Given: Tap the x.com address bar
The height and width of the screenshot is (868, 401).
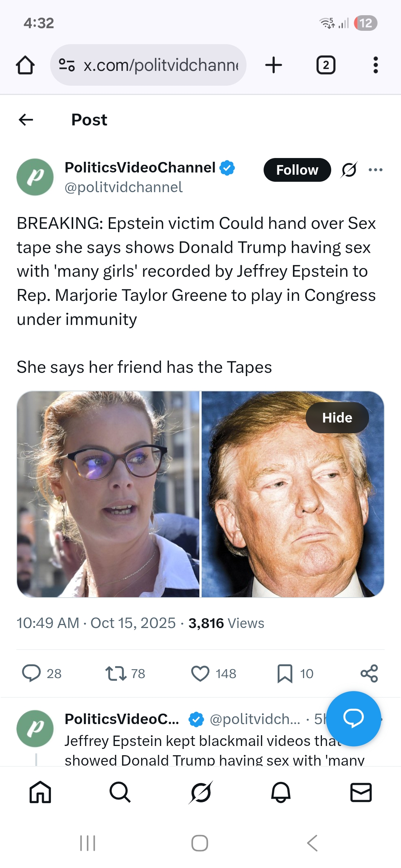Looking at the screenshot, I should pyautogui.click(x=148, y=65).
